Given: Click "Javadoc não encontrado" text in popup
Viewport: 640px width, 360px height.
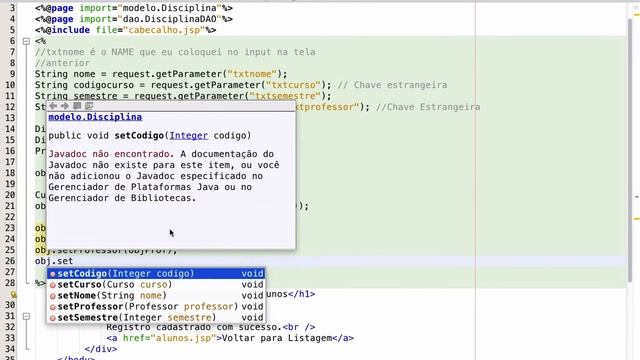Looking at the screenshot, I should (109, 154).
